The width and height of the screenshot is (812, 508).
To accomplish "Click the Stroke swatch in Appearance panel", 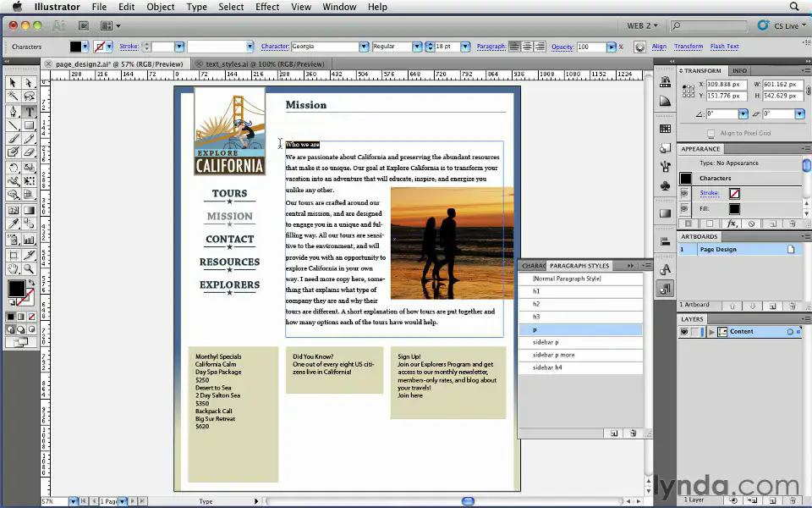I will tap(734, 193).
